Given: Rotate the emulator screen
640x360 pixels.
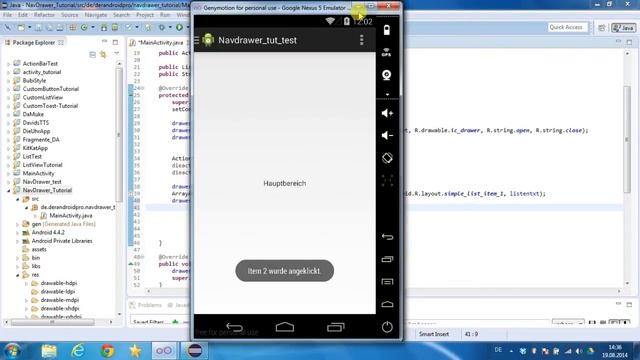Looking at the screenshot, I should pyautogui.click(x=387, y=158).
